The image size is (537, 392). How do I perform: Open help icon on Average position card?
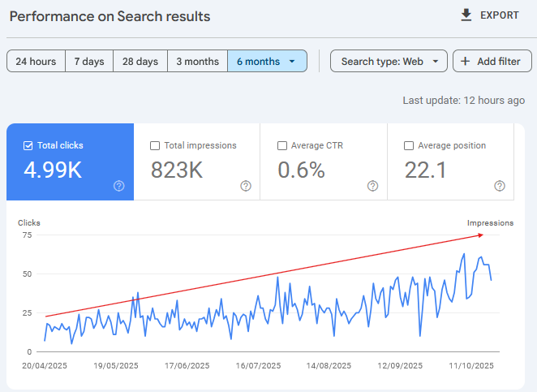500,186
